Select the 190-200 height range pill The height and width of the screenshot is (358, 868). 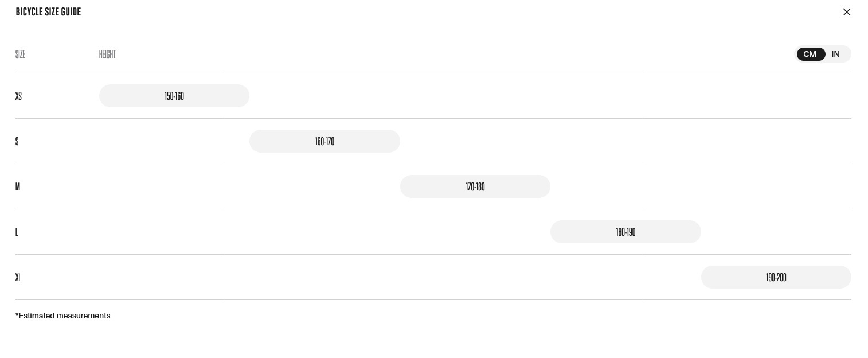tap(776, 277)
